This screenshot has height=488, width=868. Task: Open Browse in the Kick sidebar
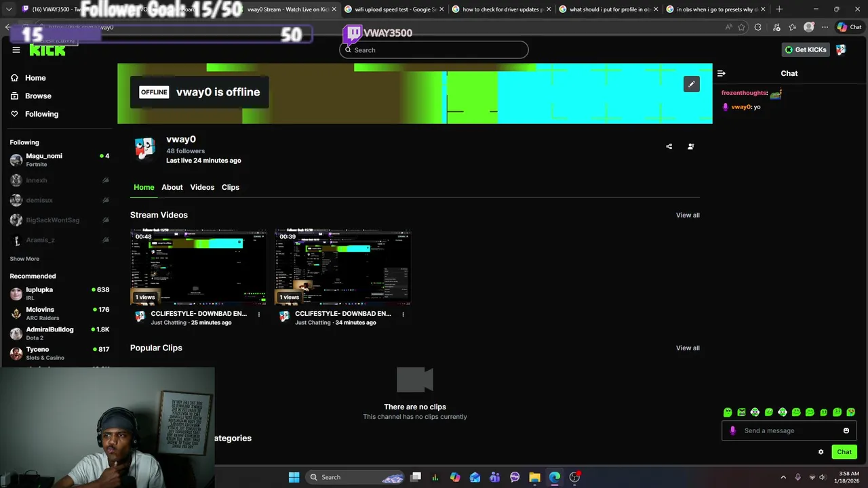(x=31, y=96)
